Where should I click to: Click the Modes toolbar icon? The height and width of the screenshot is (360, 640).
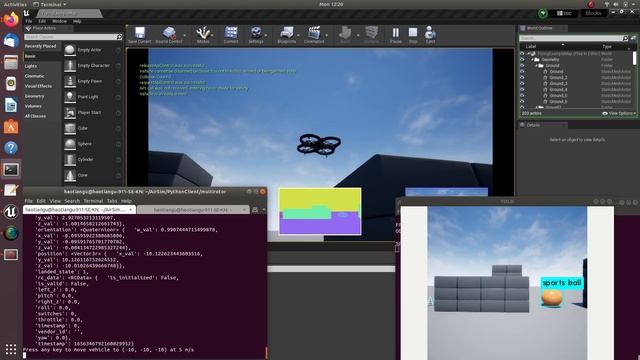(203, 33)
